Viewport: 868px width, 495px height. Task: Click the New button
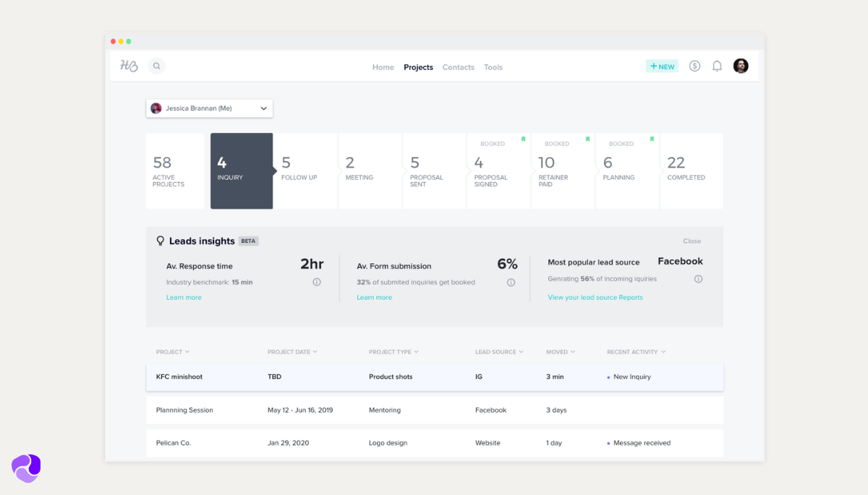(x=662, y=66)
